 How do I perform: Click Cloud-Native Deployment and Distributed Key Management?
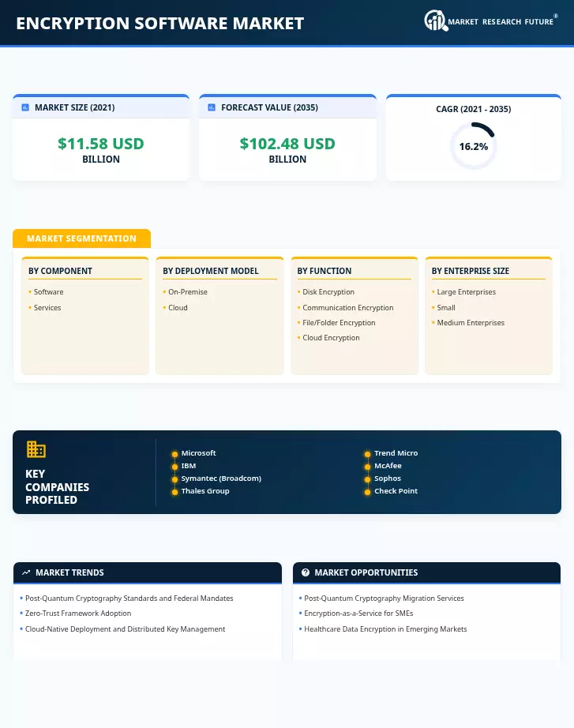click(125, 629)
